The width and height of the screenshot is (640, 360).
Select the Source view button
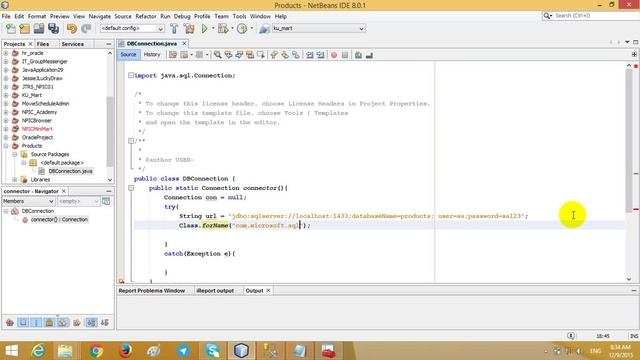click(128, 54)
